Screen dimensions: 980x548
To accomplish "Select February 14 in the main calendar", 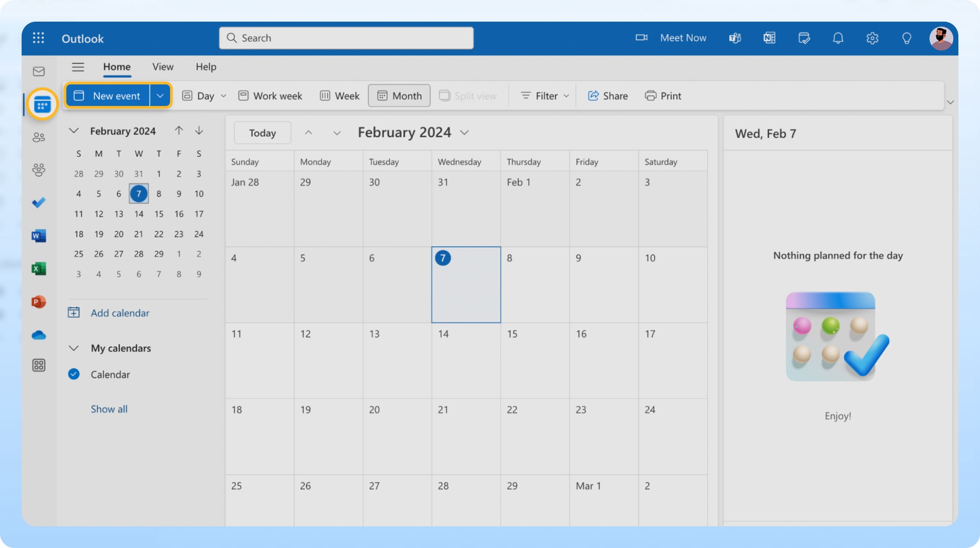I will tap(466, 361).
